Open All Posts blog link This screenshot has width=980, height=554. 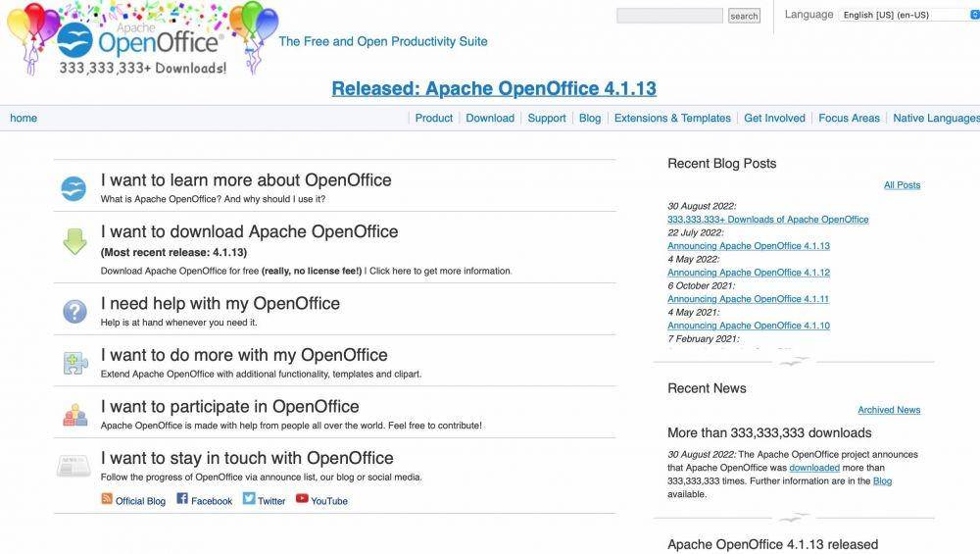point(902,185)
